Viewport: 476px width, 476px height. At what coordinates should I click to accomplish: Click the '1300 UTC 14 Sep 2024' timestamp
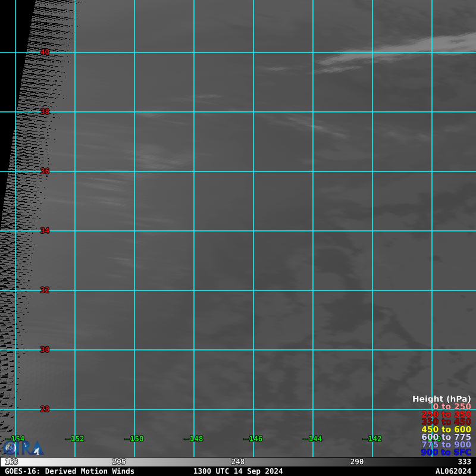(238, 471)
